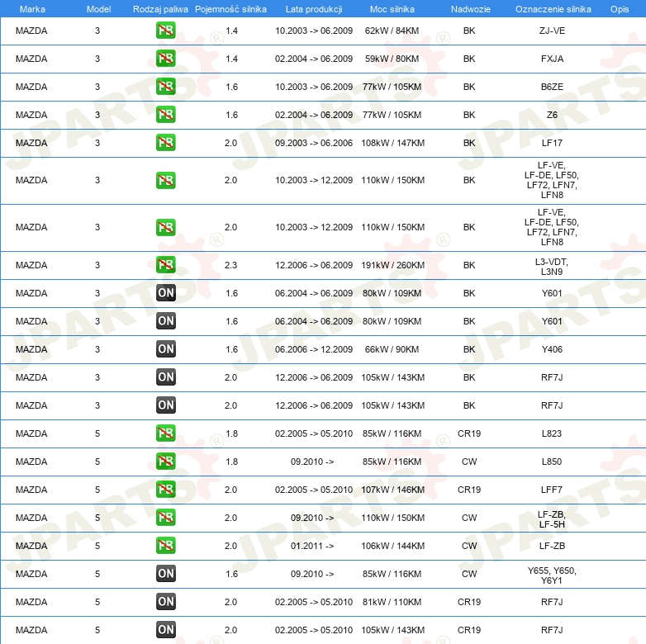This screenshot has width=646, height=644.
Task: Select the Y655, Y650, Y6Y1 engine cell
Action: click(x=552, y=575)
